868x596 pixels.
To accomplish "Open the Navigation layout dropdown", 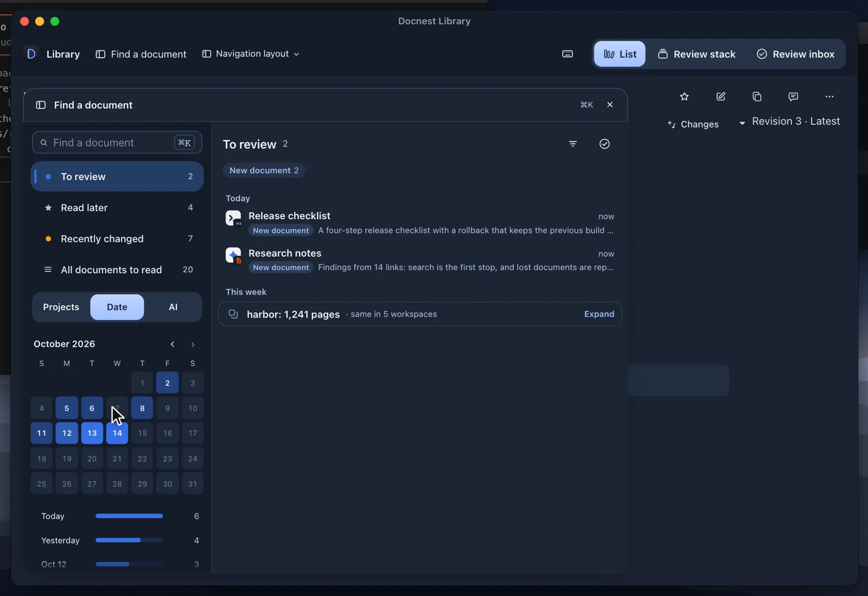I will 251,54.
